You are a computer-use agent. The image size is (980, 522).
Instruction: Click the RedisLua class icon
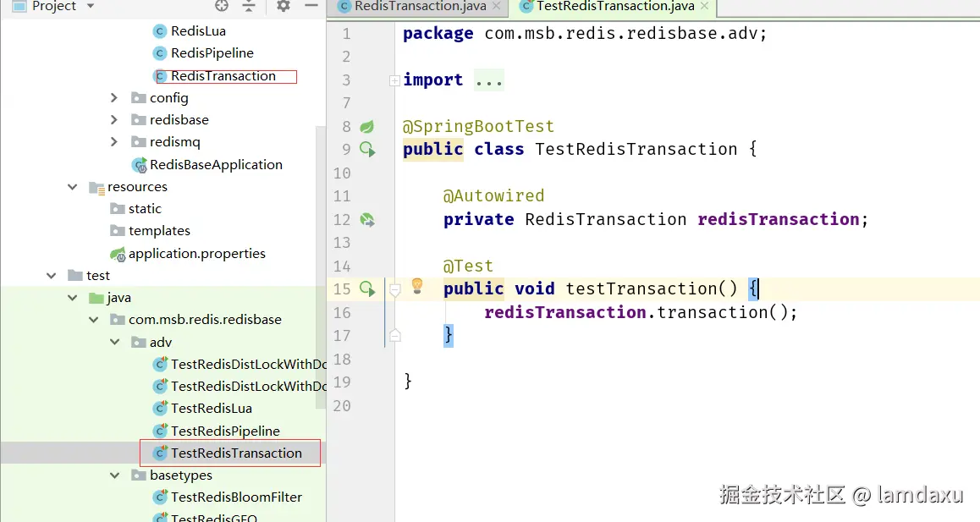(x=160, y=30)
